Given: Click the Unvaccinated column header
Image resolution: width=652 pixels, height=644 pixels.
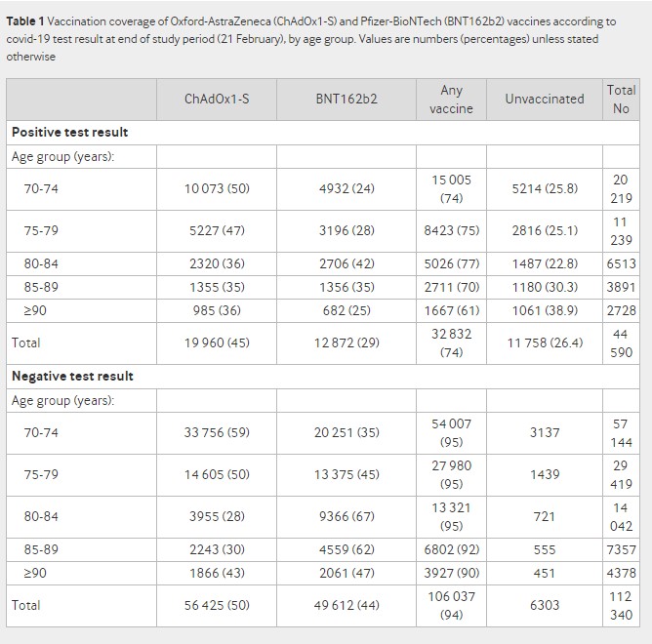Looking at the screenshot, I should point(545,99).
